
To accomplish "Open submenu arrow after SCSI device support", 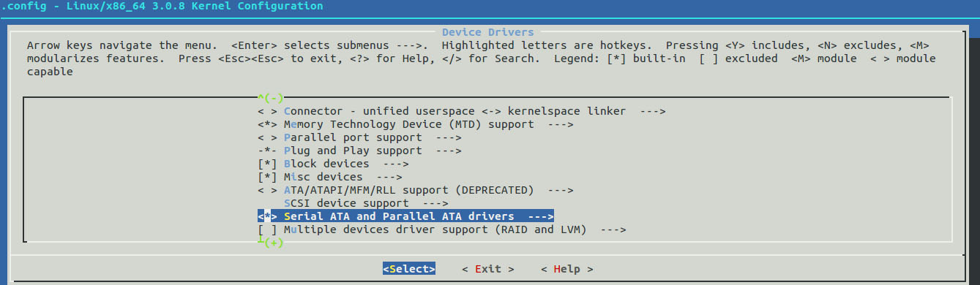I will (x=435, y=203).
